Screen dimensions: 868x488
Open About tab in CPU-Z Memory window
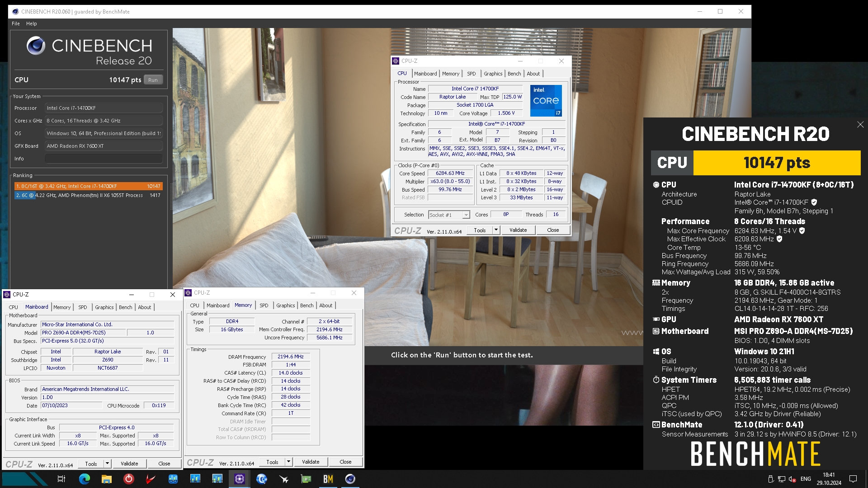tap(326, 305)
